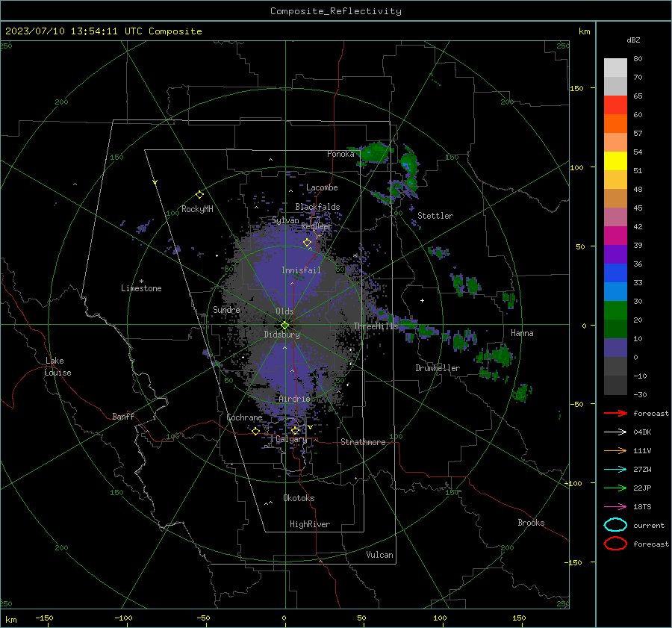Viewport: 672px width, 628px height.
Task: Click the green storm echo directly beside Ponoka
Action: coord(374,152)
